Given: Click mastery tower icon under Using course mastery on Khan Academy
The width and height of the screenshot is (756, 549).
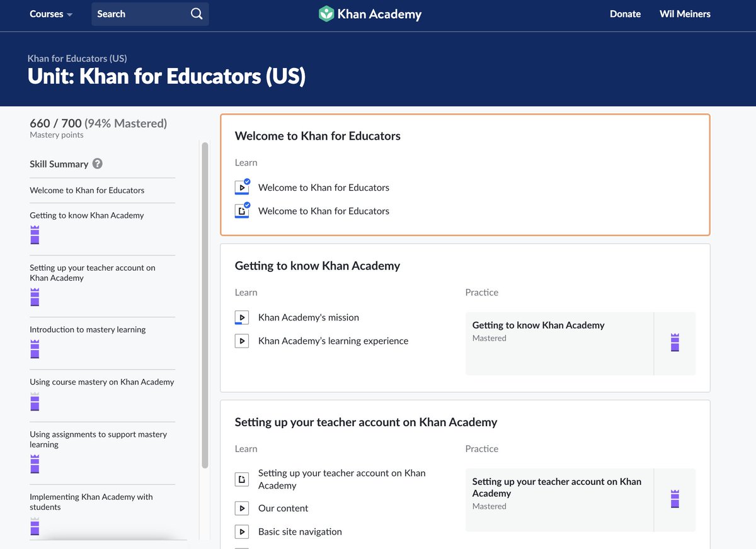Looking at the screenshot, I should 35,401.
